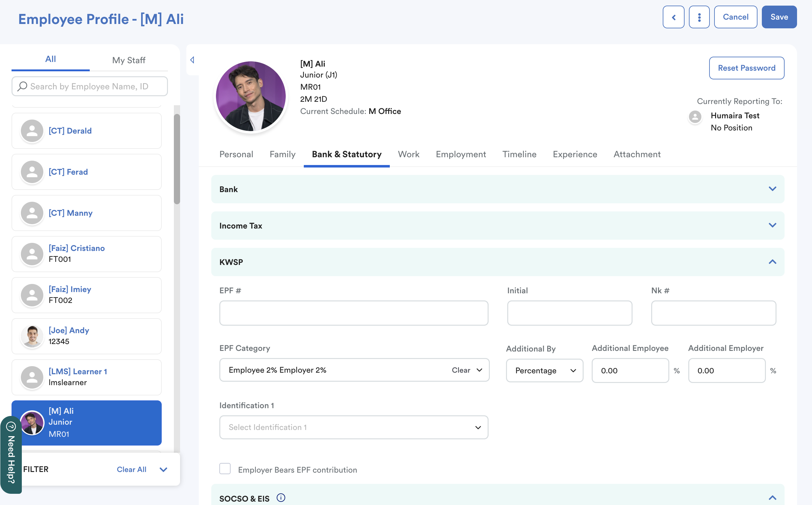This screenshot has width=812, height=505.
Task: Click Humaira Test's avatar icon
Action: tap(695, 116)
